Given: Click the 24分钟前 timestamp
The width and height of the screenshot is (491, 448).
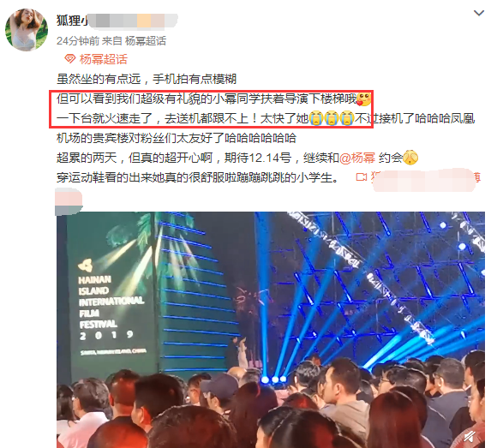Looking at the screenshot, I should pyautogui.click(x=78, y=41).
